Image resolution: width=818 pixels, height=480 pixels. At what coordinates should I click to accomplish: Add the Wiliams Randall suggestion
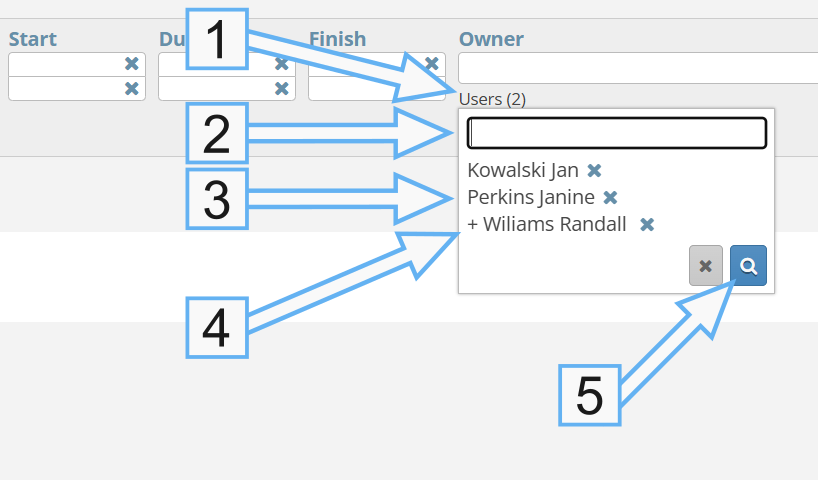pyautogui.click(x=546, y=224)
